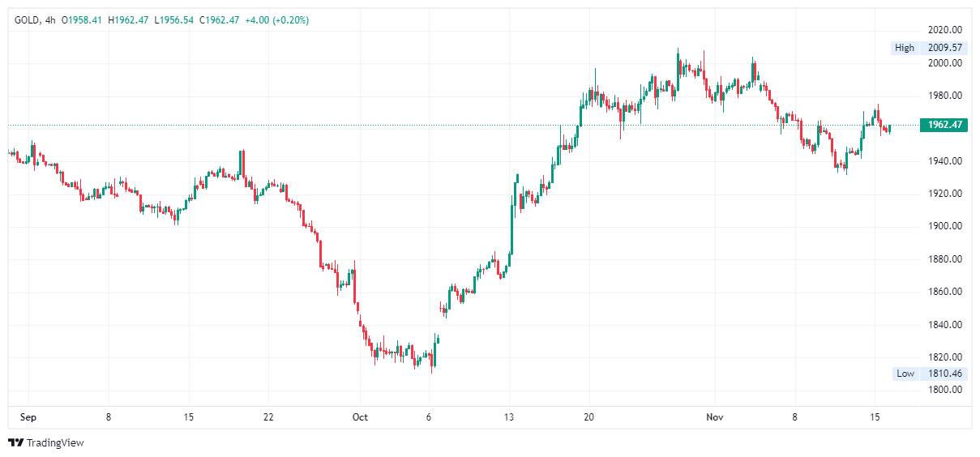Select the GOLD symbol name

click(x=28, y=19)
